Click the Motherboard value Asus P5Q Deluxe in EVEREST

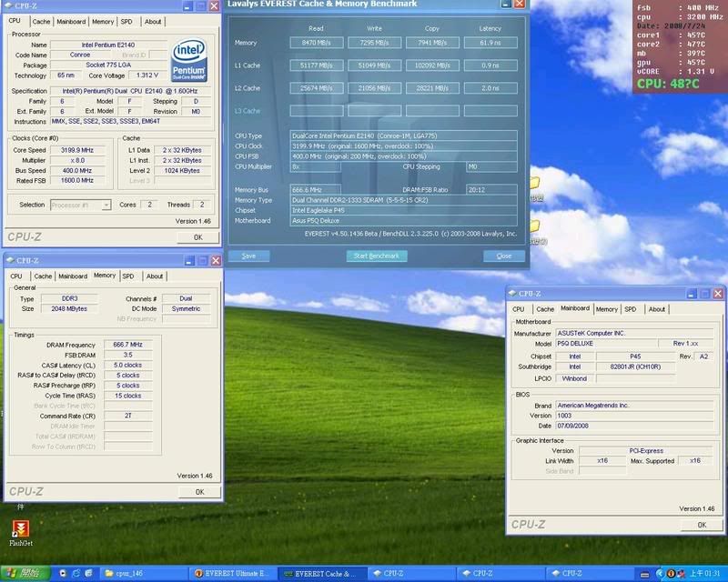tap(403, 221)
